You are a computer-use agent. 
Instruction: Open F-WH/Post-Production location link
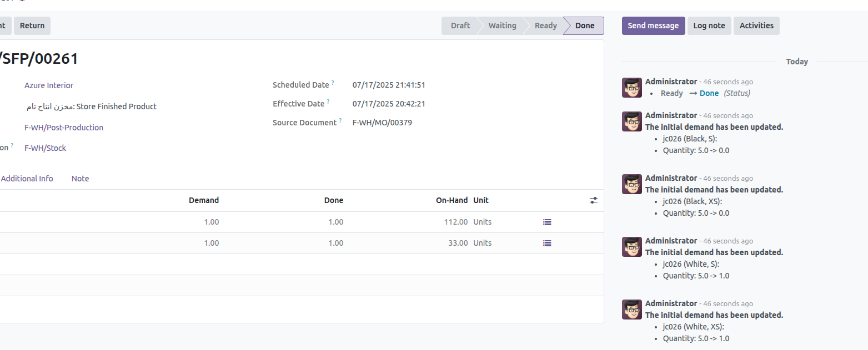64,128
